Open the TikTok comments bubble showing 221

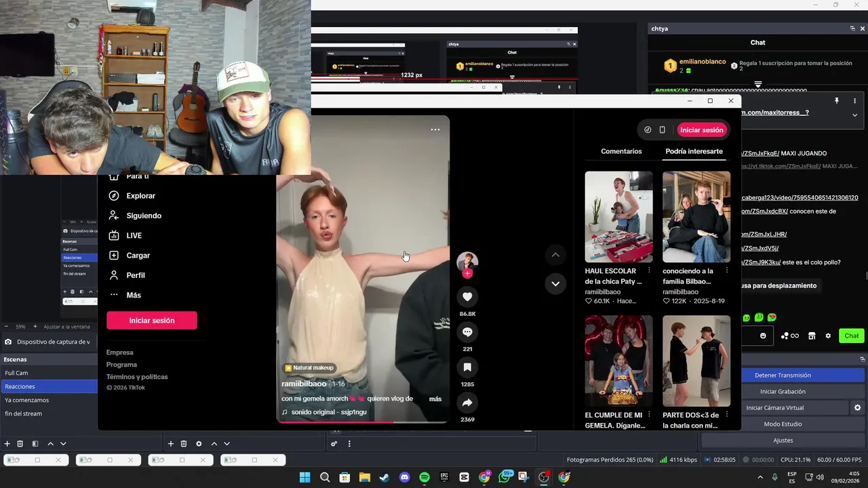pyautogui.click(x=467, y=332)
